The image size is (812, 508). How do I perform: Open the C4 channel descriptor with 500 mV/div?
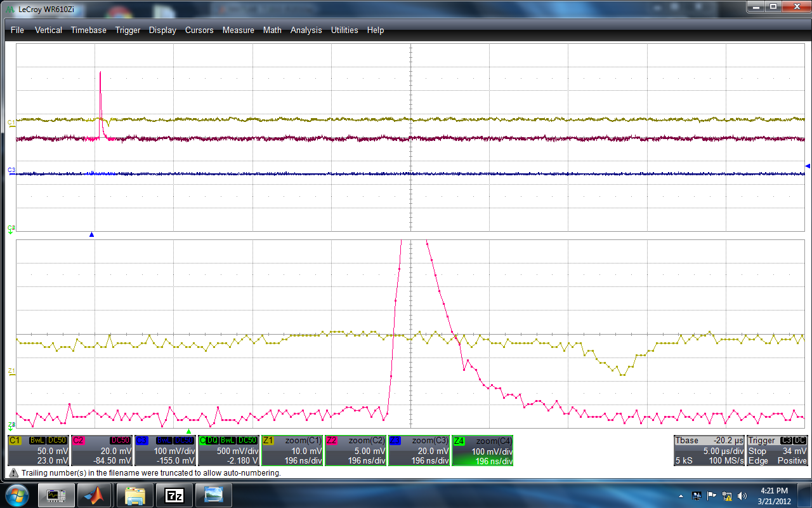(x=228, y=450)
